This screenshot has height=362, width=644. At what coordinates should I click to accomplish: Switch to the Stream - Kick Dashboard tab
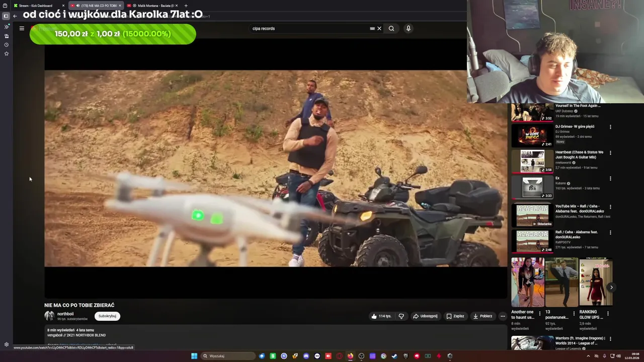[x=35, y=6]
